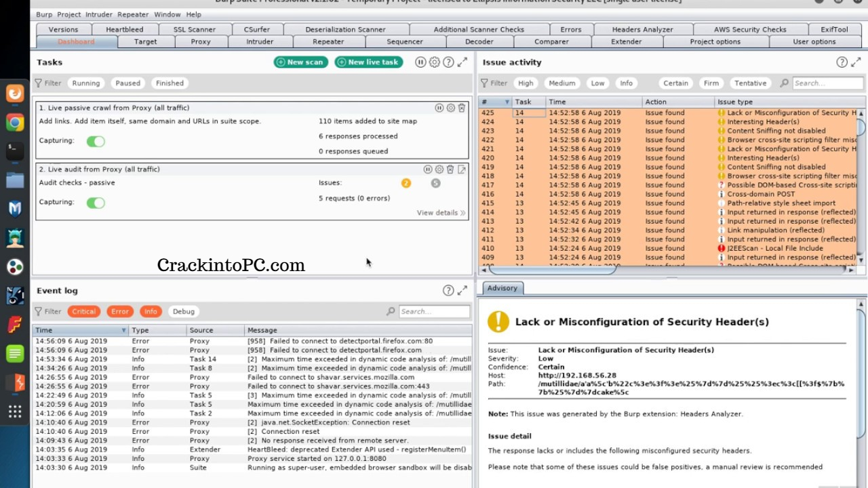This screenshot has height=488, width=868.
Task: Open the Intruder menu in menu bar
Action: click(99, 14)
